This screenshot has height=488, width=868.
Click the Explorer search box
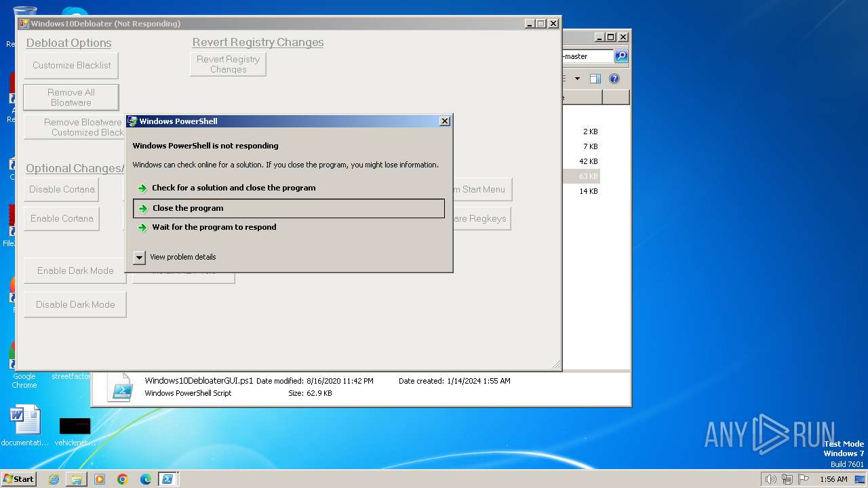pyautogui.click(x=587, y=56)
